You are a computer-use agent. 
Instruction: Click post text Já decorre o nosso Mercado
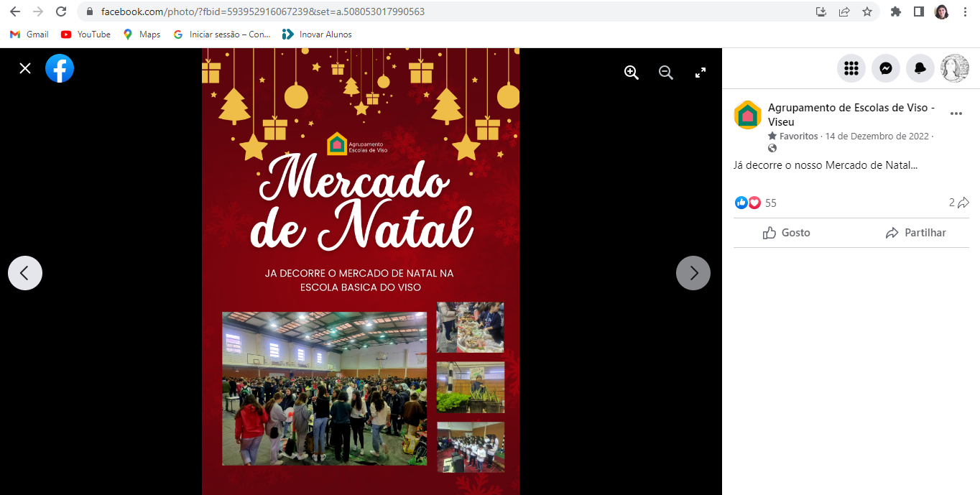click(x=826, y=165)
